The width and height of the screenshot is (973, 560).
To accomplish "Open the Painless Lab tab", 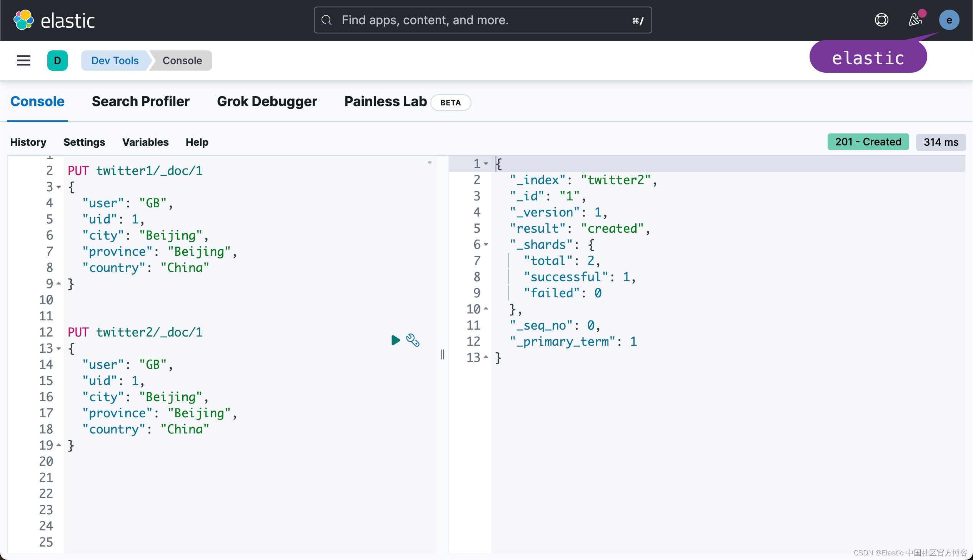I will point(385,102).
